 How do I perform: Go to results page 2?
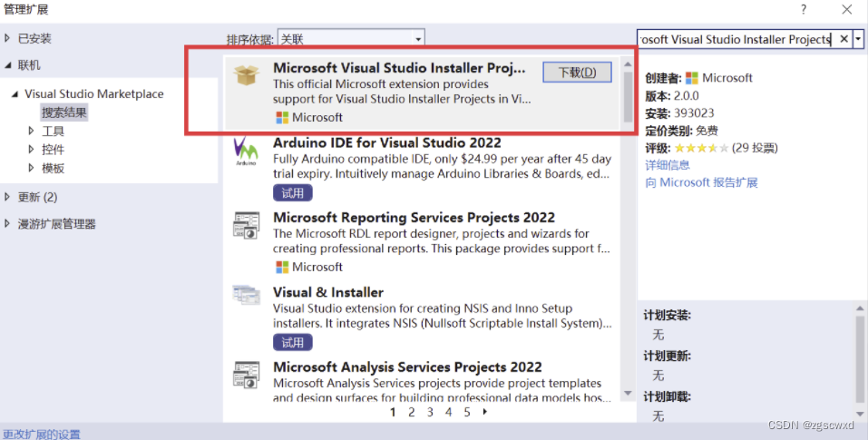pyautogui.click(x=411, y=412)
